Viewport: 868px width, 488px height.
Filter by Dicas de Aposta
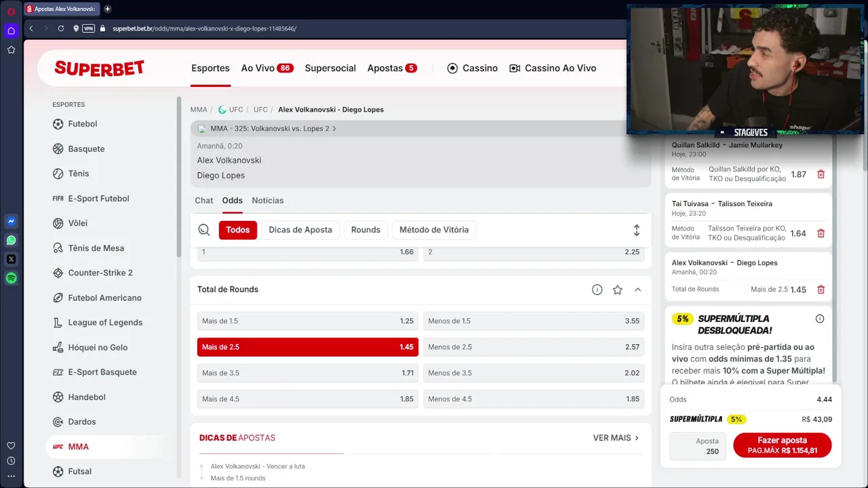pos(300,230)
